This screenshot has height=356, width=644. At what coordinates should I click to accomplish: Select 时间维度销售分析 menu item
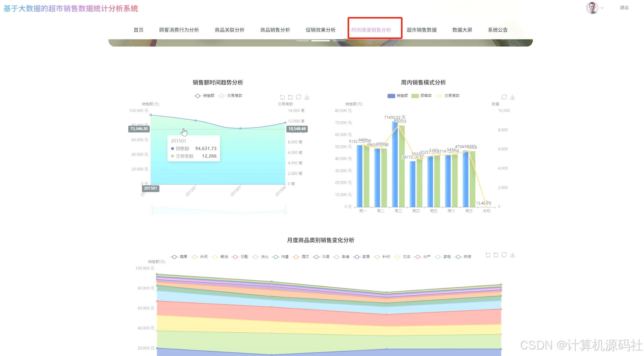tap(371, 30)
